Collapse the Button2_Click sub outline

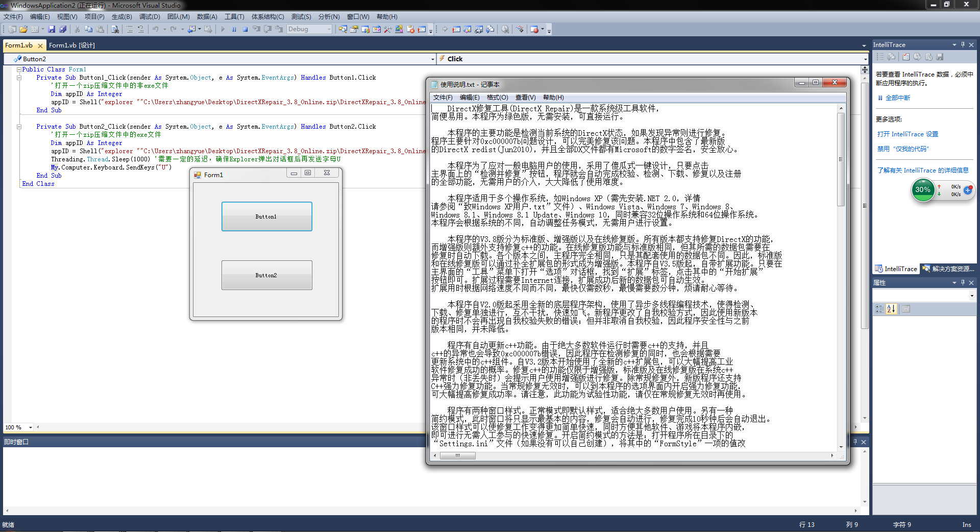coord(19,127)
